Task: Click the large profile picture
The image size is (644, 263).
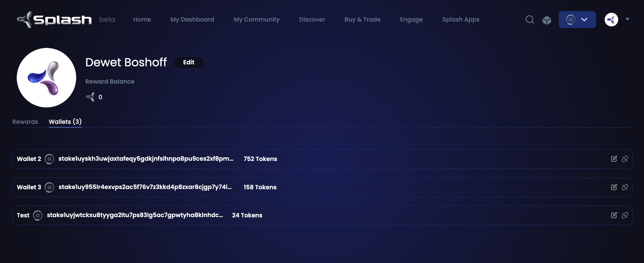Action: coord(46,78)
